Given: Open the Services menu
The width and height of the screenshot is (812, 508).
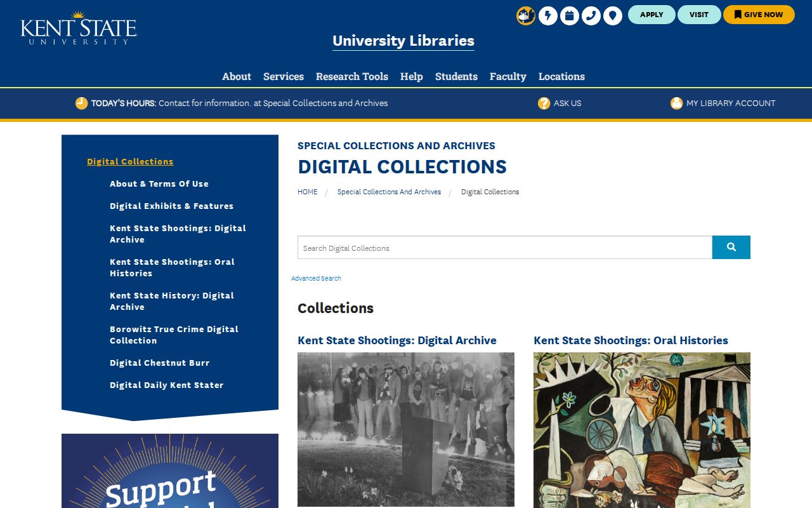Looking at the screenshot, I should coord(284,76).
